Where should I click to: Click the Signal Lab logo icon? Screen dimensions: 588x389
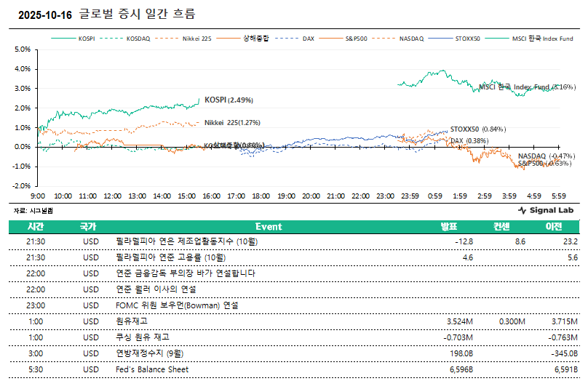pos(522,210)
